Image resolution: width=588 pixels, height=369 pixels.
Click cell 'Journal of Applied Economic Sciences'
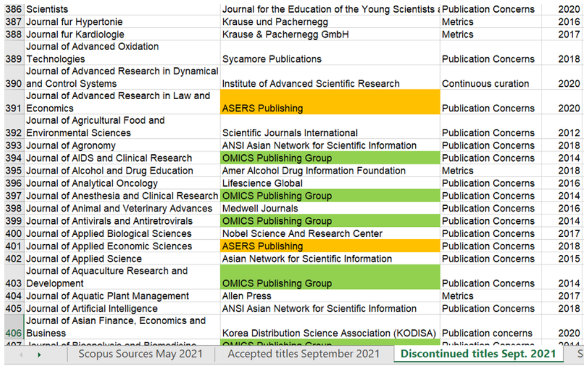[122, 246]
